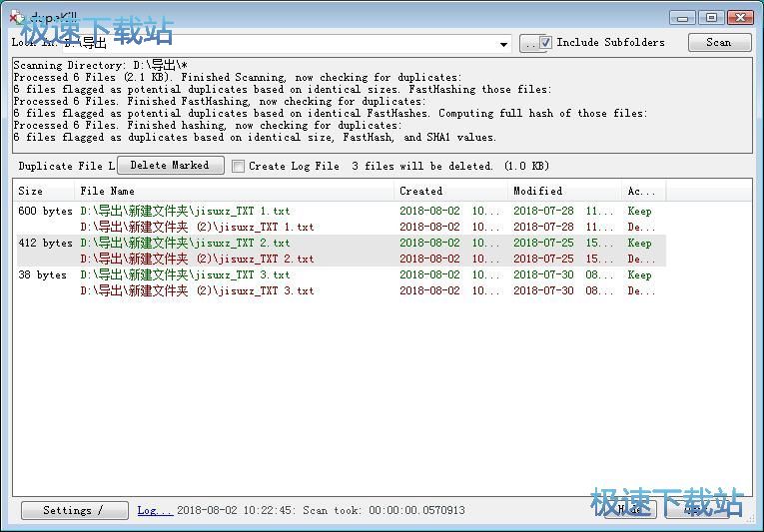Click the dupeKill app icon in title bar

click(16, 17)
